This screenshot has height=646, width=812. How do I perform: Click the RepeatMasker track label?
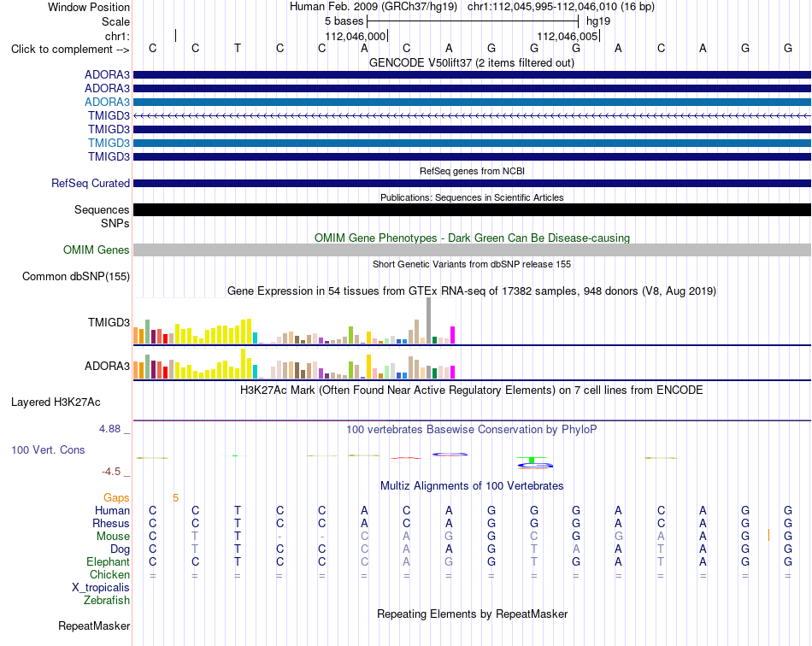[x=94, y=625]
